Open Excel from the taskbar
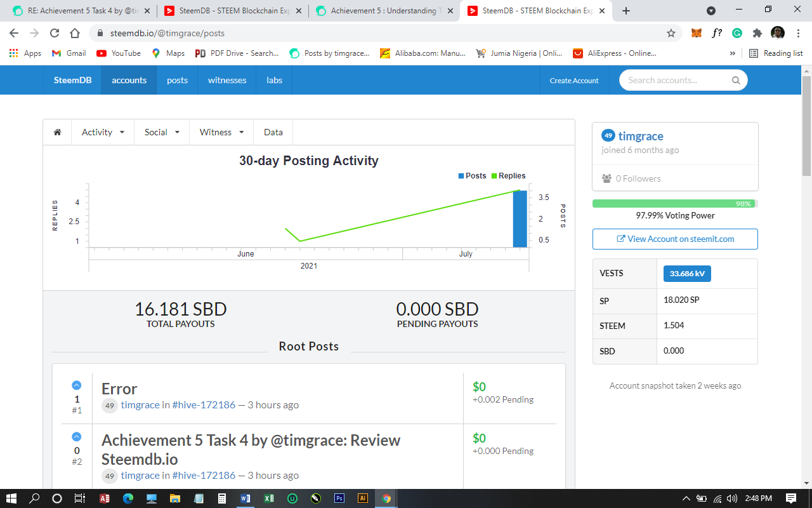The width and height of the screenshot is (812, 508). tap(269, 498)
